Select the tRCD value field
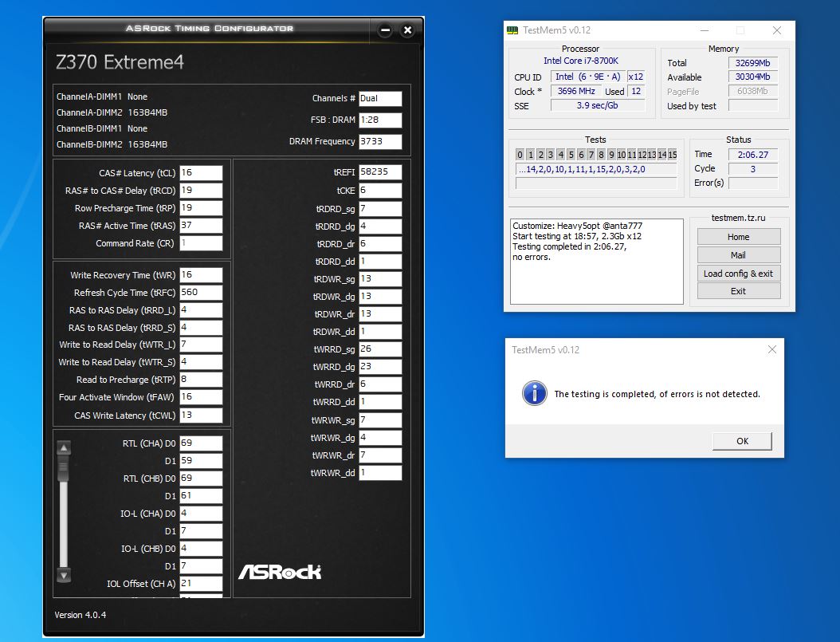 201,191
